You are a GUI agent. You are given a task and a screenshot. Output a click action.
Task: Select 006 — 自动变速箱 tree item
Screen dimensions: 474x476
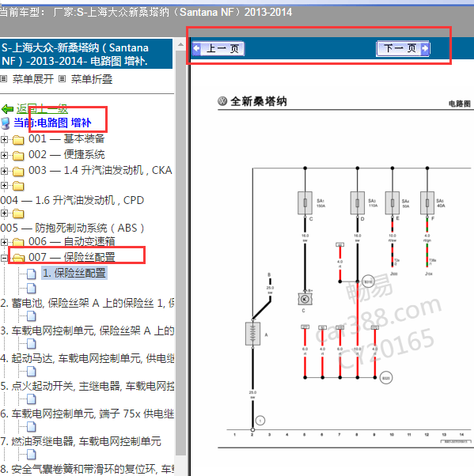pos(72,242)
